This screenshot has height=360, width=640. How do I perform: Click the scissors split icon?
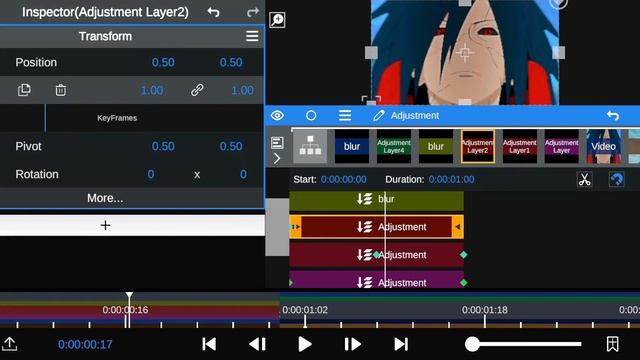pos(584,179)
